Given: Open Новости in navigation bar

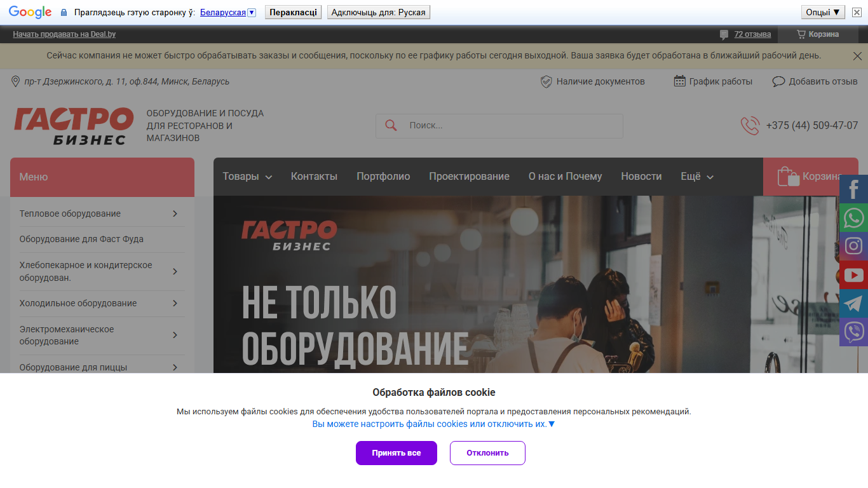Looking at the screenshot, I should point(641,177).
